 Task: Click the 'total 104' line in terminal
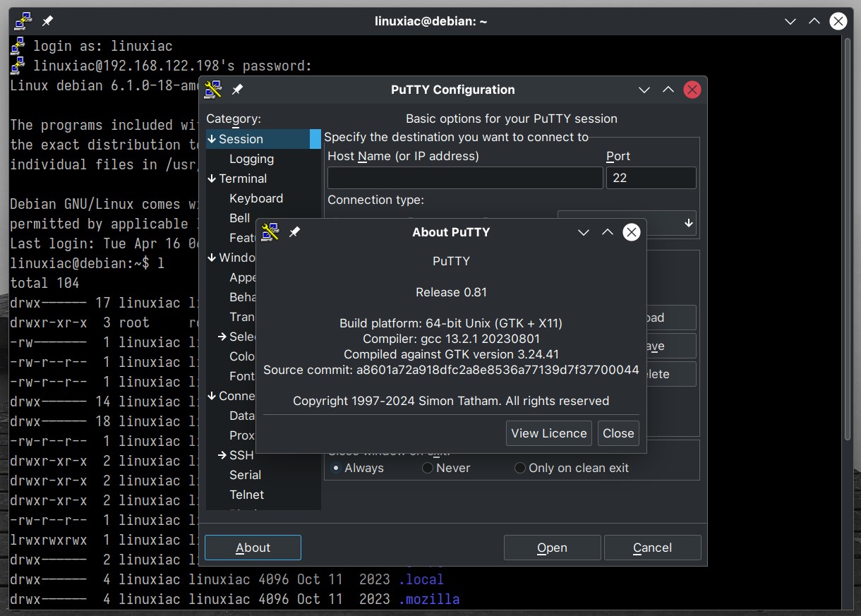click(44, 283)
